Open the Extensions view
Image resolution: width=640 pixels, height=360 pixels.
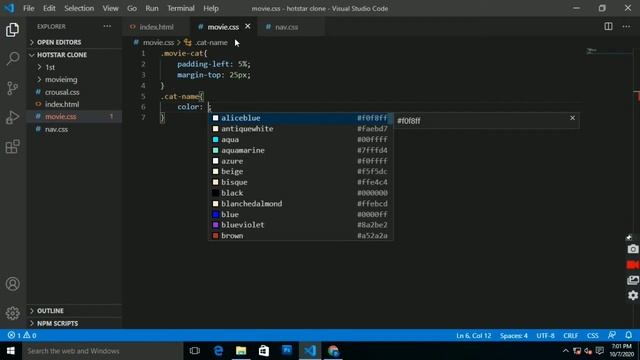[13, 147]
